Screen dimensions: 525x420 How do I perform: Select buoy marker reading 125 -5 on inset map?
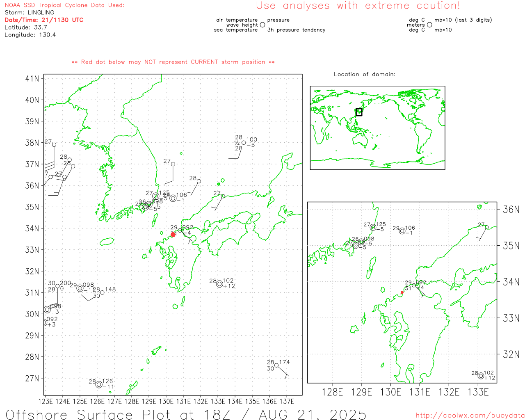tap(373, 227)
